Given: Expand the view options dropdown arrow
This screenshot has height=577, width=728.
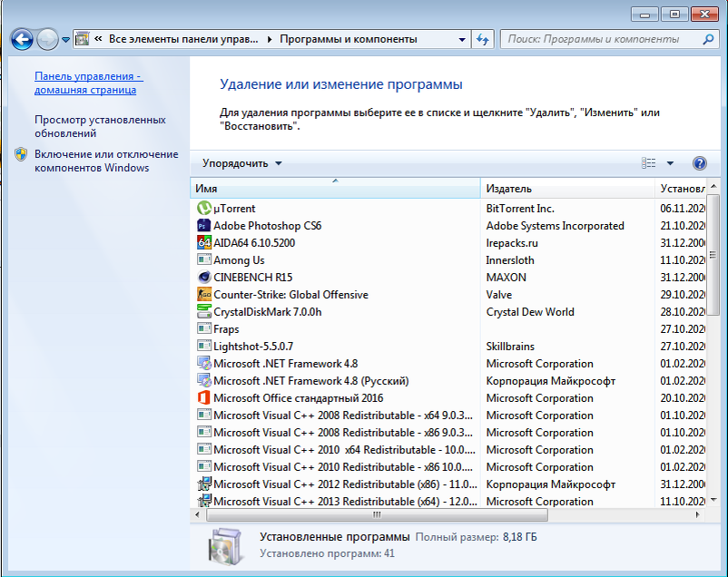Looking at the screenshot, I should pos(670,163).
